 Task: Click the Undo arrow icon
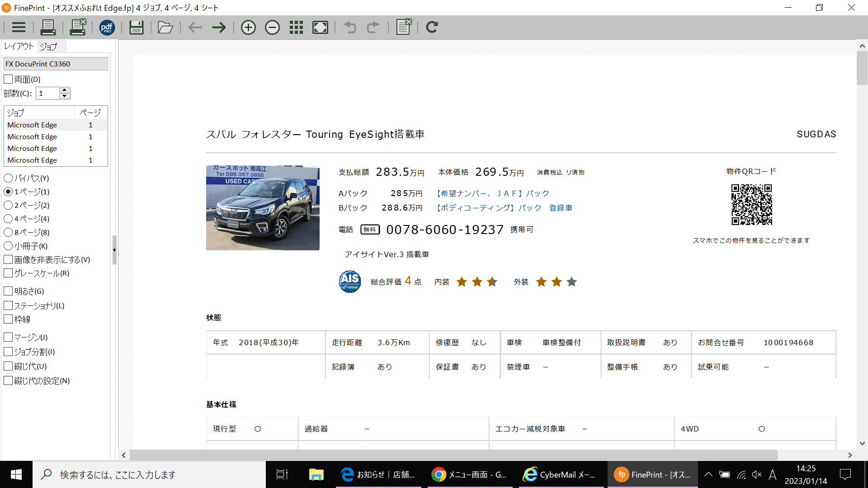tap(349, 28)
